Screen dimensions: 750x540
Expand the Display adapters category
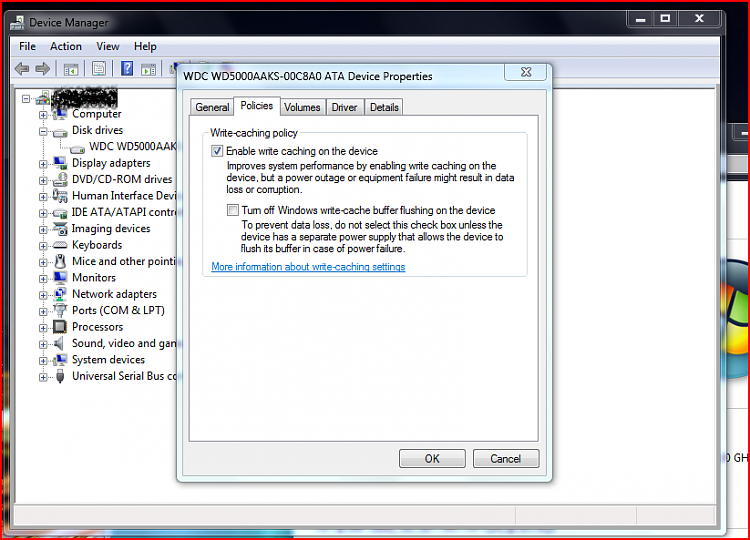point(43,164)
